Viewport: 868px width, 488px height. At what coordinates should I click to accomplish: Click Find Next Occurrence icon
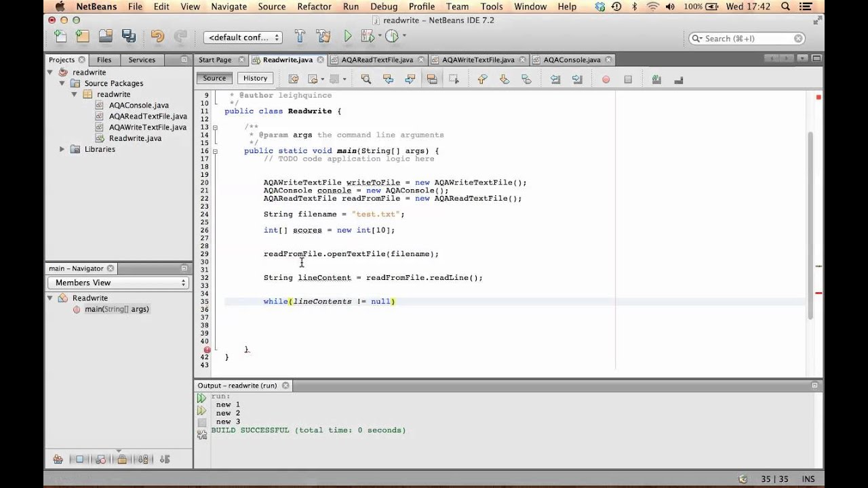pyautogui.click(x=410, y=79)
